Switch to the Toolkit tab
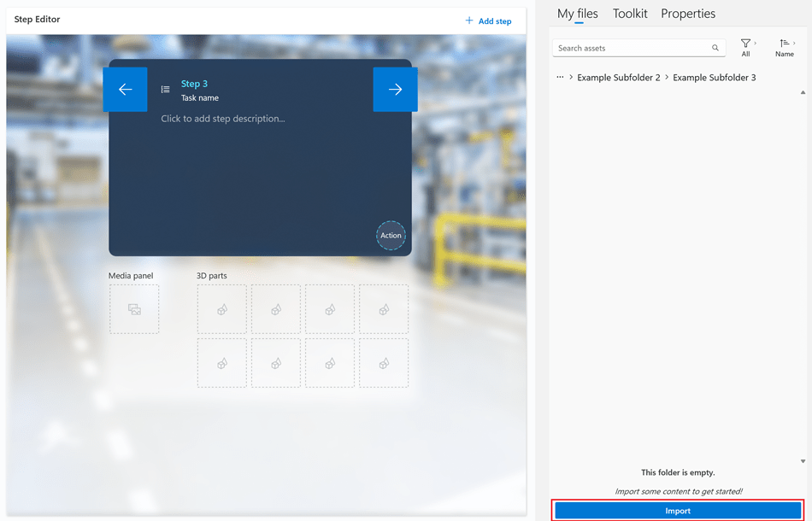Viewport: 812px width, 521px height. [630, 14]
